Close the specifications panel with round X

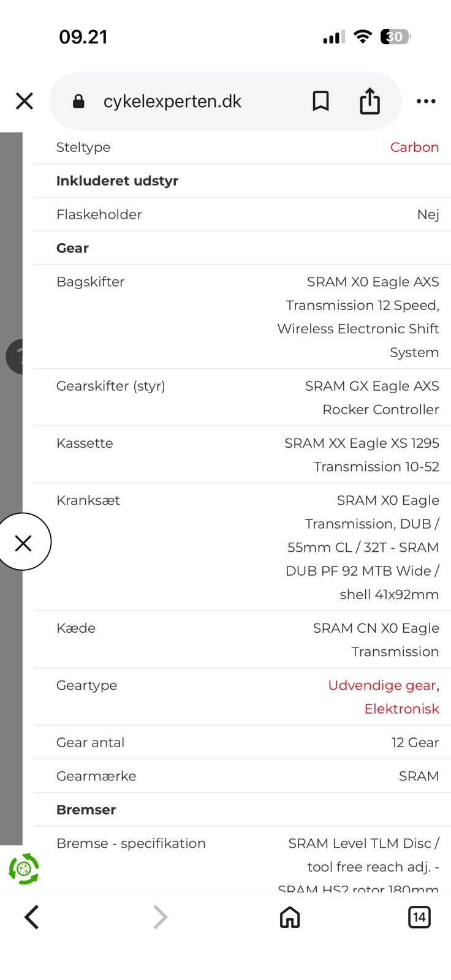click(23, 543)
